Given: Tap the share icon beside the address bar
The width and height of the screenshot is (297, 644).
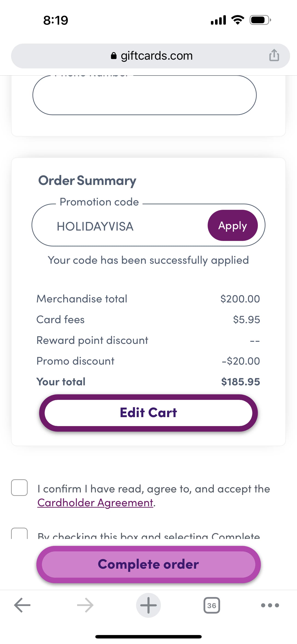Looking at the screenshot, I should tap(274, 56).
